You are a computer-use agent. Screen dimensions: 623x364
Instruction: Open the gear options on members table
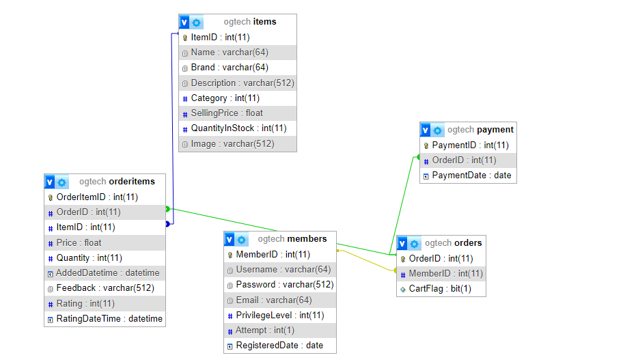(242, 240)
